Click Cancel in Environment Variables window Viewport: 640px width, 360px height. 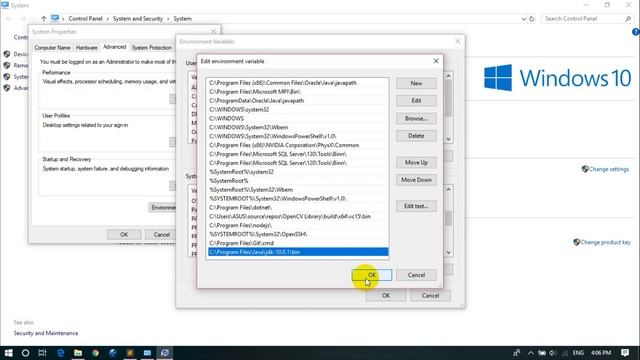click(x=430, y=296)
